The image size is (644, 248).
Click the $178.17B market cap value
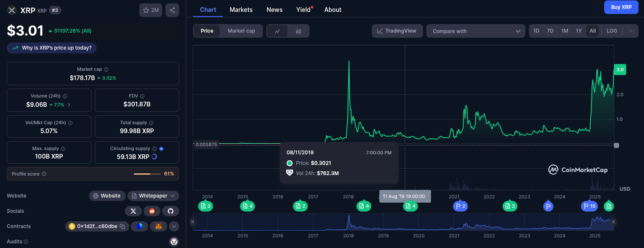tap(82, 78)
